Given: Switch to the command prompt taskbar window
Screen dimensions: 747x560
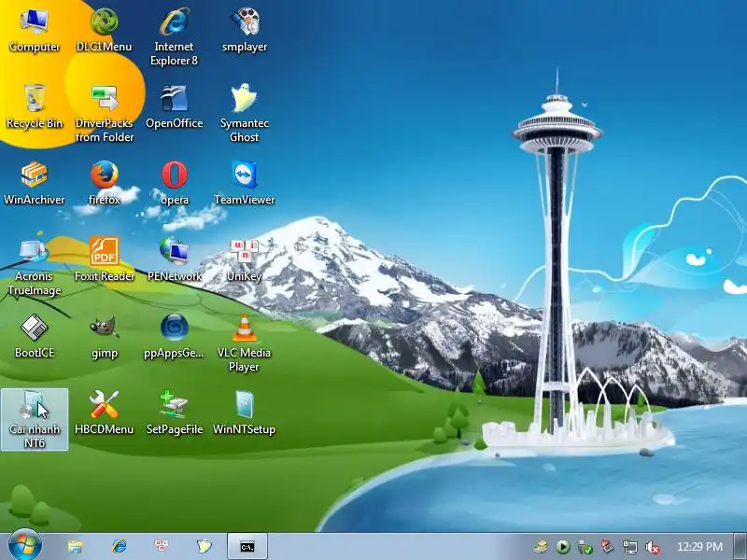Looking at the screenshot, I should pyautogui.click(x=247, y=546).
